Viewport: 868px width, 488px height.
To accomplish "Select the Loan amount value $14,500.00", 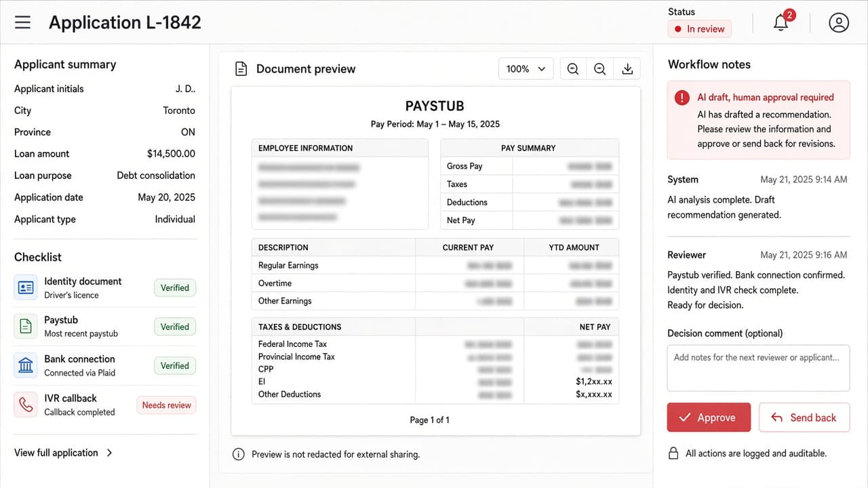I will (171, 154).
